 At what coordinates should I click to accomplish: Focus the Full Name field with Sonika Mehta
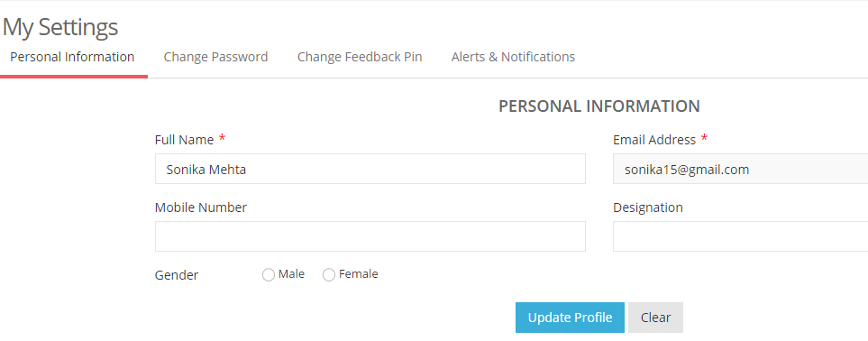click(370, 169)
